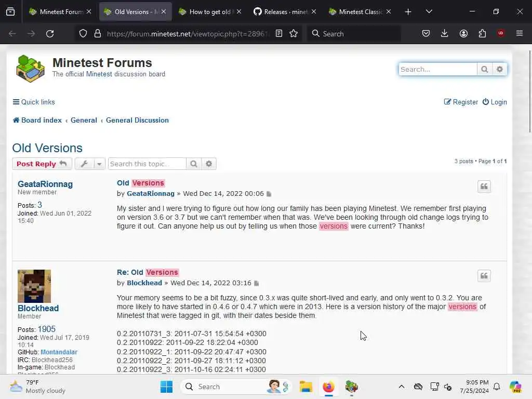532x399 pixels.
Task: Expand the topic tools dropdown arrow
Action: pyautogui.click(x=99, y=164)
